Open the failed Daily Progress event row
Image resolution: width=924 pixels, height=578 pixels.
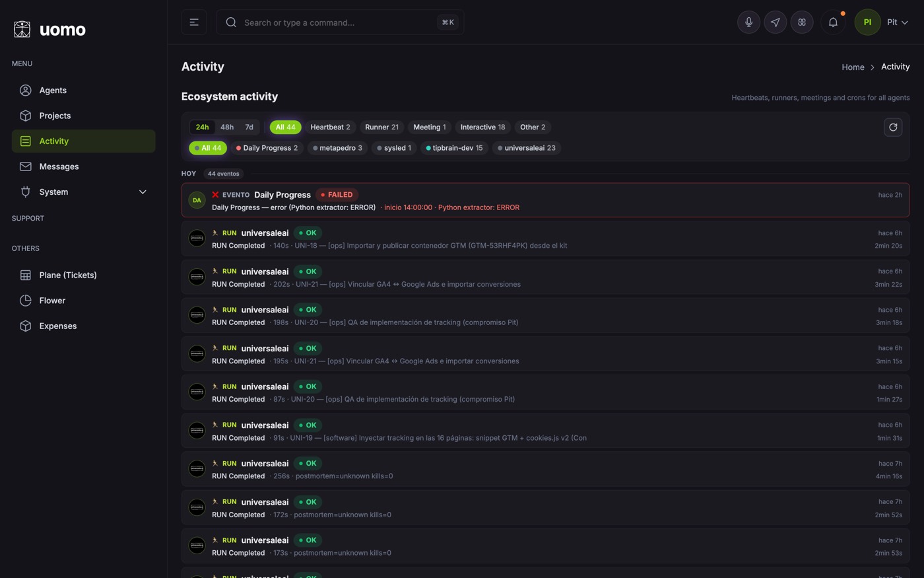point(545,200)
